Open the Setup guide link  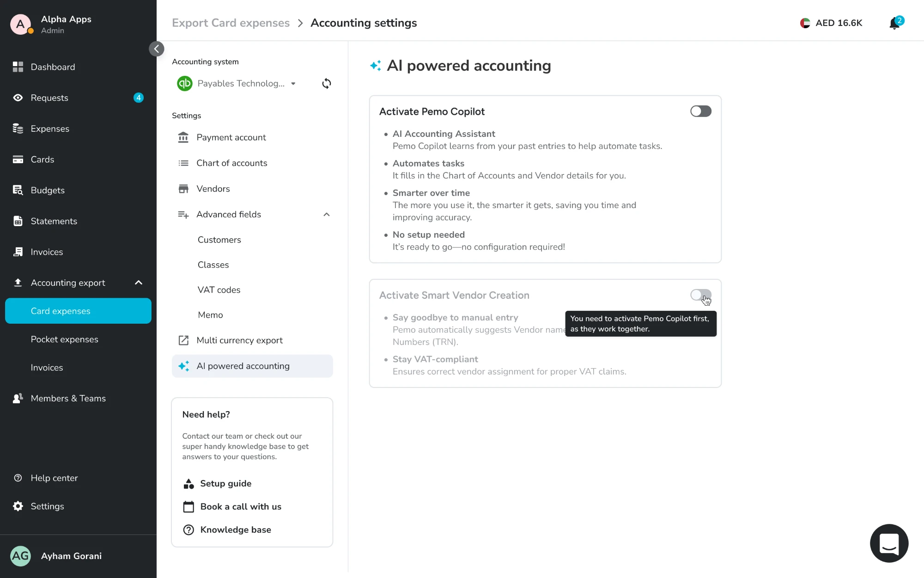pyautogui.click(x=218, y=484)
